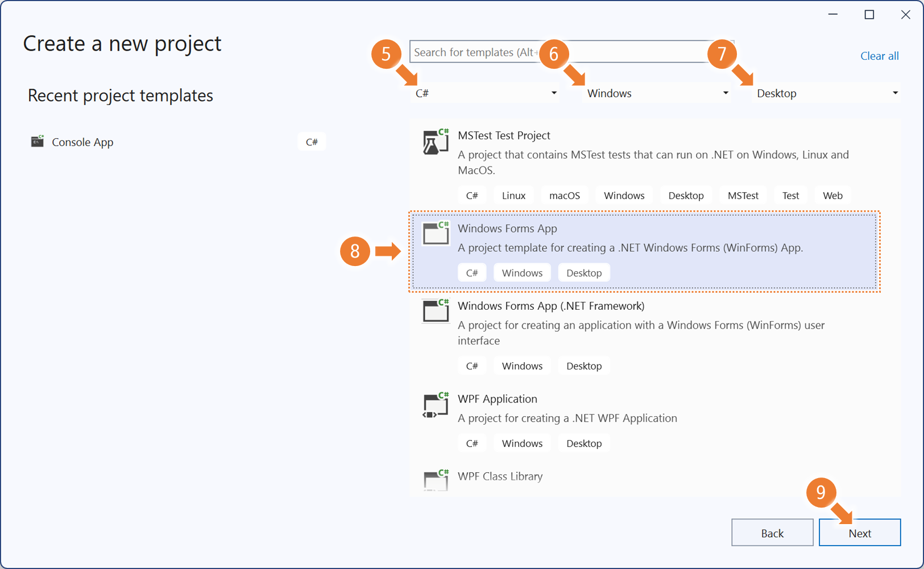The width and height of the screenshot is (924, 569).
Task: Click the MSTest tag
Action: click(x=743, y=196)
